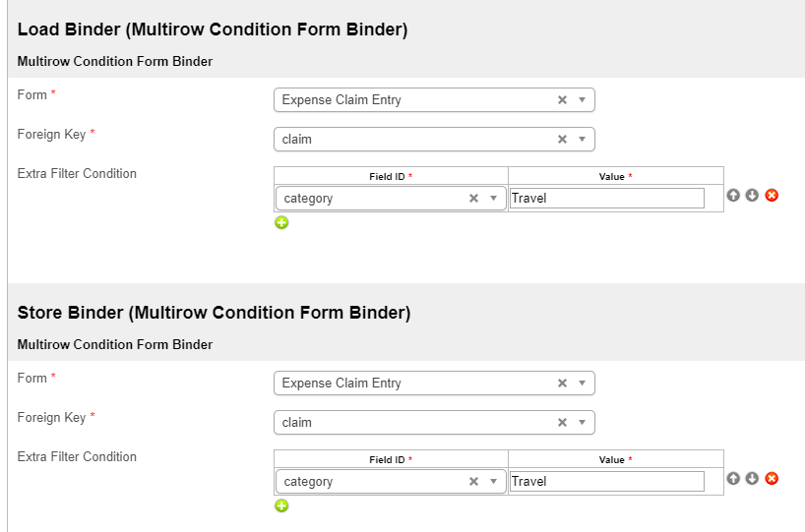Screen dimensions: 805x532
Task: Delete Load Binder filter condition row
Action: [772, 196]
